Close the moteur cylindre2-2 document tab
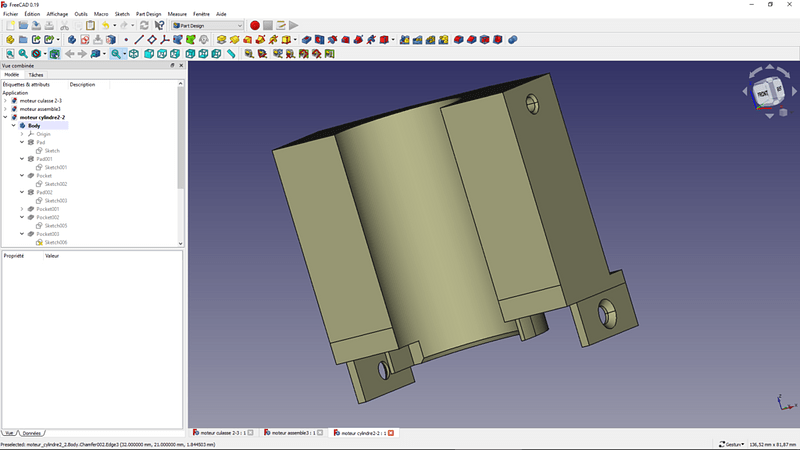The height and width of the screenshot is (450, 800). pos(391,433)
